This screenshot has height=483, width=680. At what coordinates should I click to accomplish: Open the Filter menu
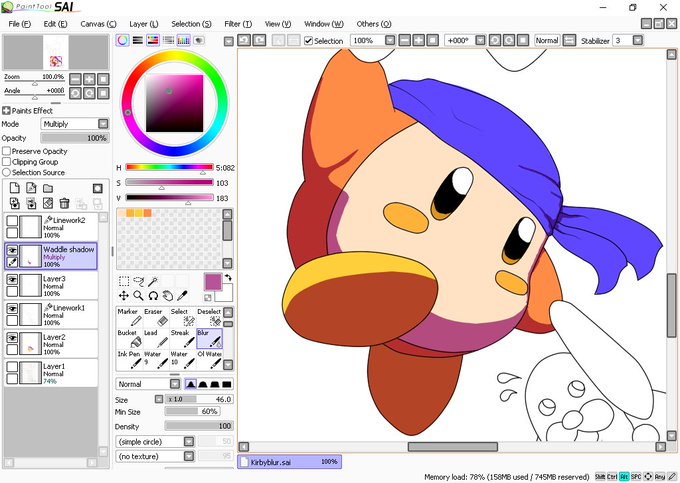point(238,24)
